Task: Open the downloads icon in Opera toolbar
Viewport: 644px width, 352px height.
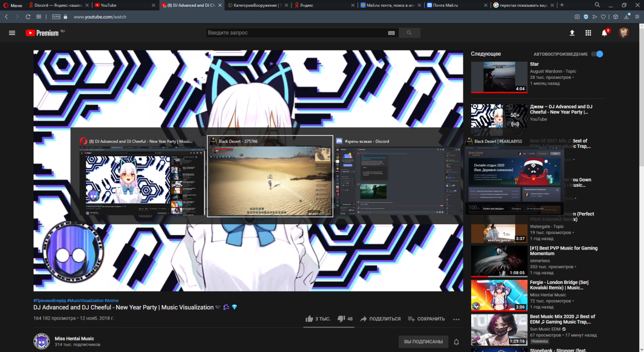Action: [x=626, y=16]
